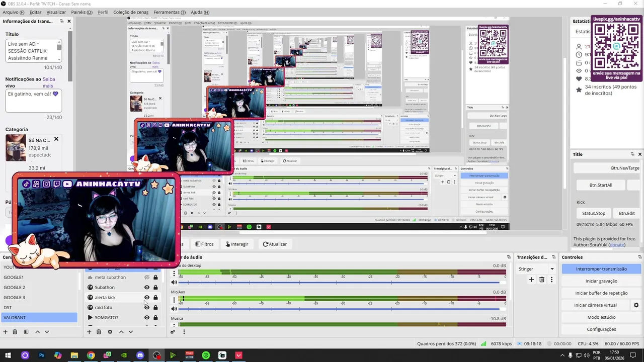Mute the desktop audio speaker icon
This screenshot has height=362, width=644.
coord(175,282)
